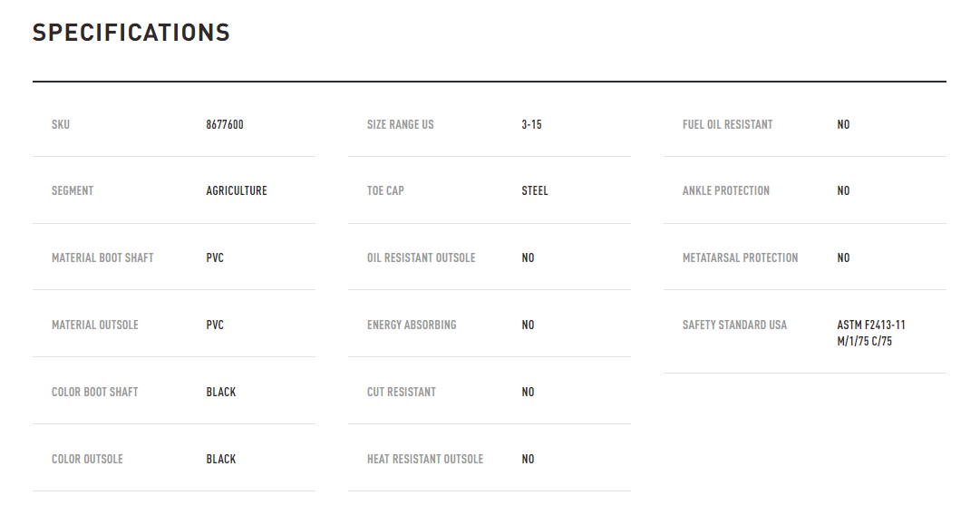The width and height of the screenshot is (980, 505).
Task: Click the MATERIAL BOOT SHAFT label
Action: click(102, 257)
